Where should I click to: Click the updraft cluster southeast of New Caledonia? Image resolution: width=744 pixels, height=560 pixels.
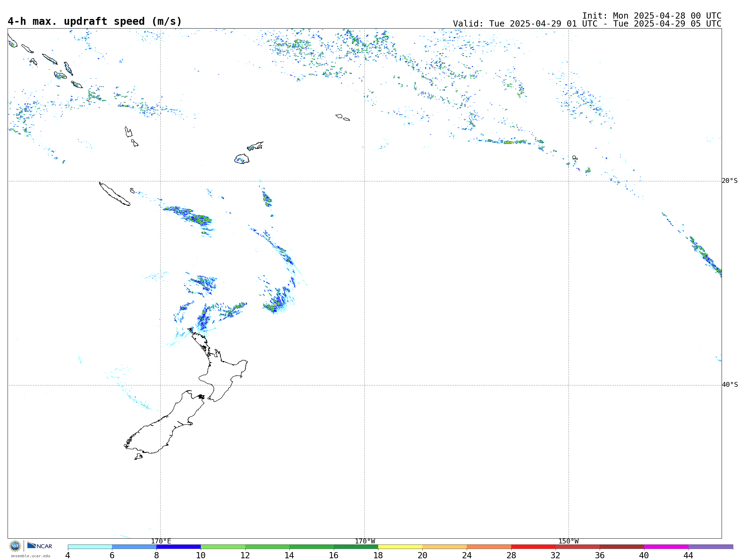[189, 216]
